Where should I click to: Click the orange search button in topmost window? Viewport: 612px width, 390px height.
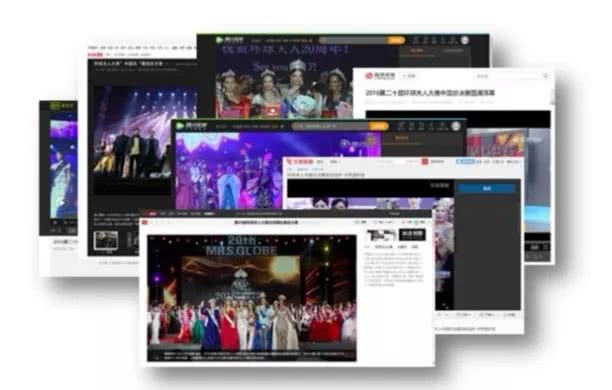(x=396, y=40)
